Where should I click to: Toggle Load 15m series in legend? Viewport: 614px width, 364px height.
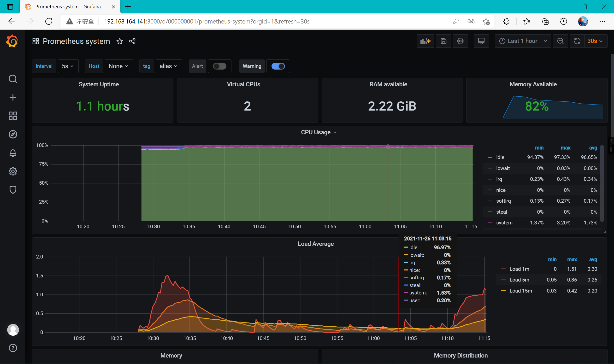[520, 291]
